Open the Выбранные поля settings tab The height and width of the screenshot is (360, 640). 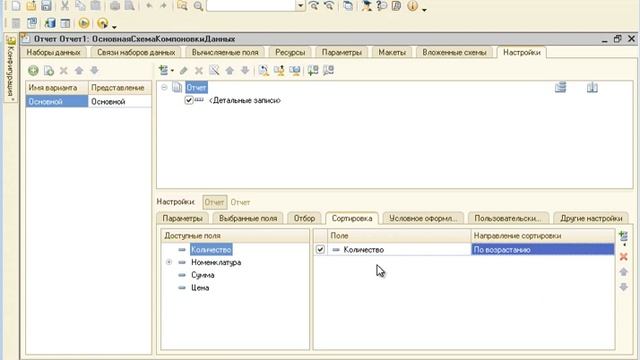(x=248, y=218)
